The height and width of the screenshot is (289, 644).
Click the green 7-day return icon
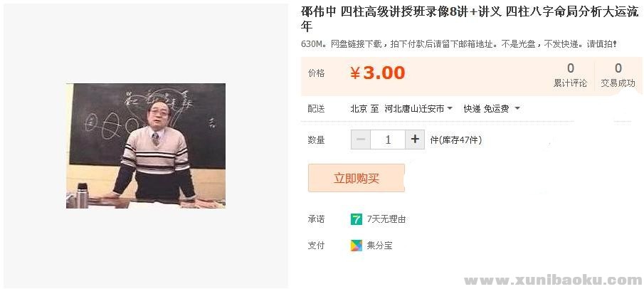356,219
